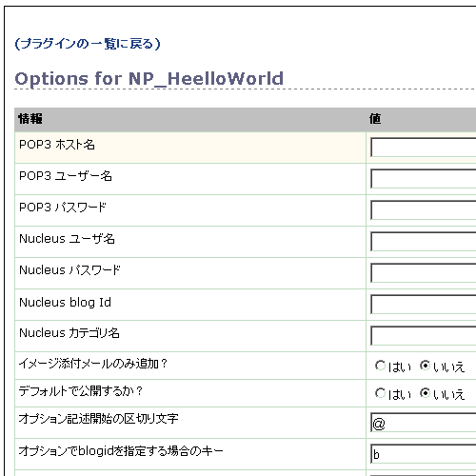Click the POP3 パスワード label
Viewport: 476px width, 476px height.
pos(63,208)
